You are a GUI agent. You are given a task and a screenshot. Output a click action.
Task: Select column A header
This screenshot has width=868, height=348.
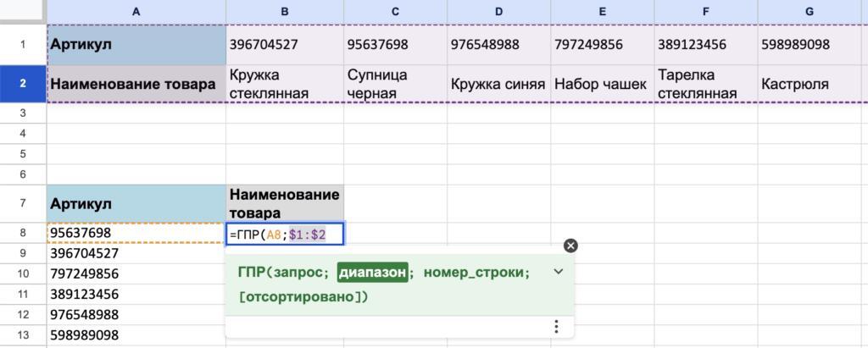click(x=136, y=12)
